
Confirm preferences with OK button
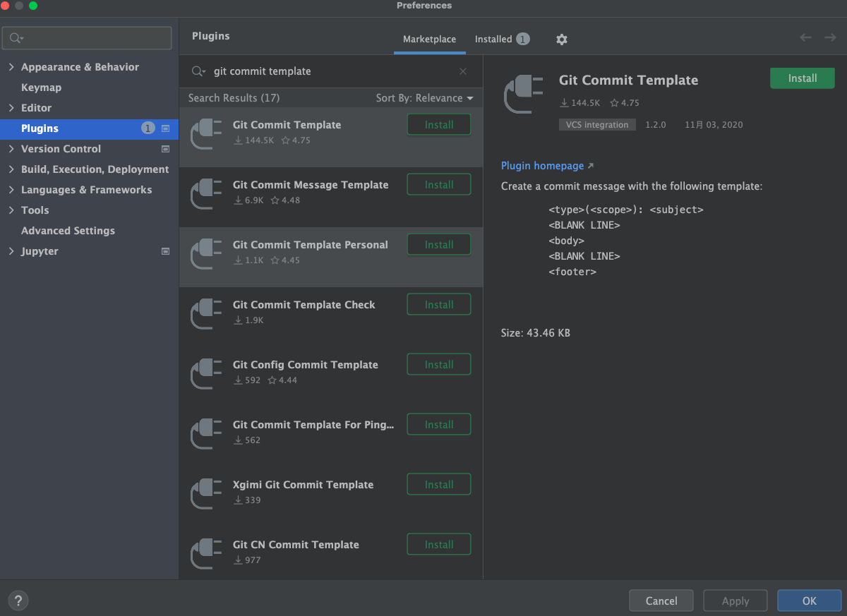coord(810,601)
